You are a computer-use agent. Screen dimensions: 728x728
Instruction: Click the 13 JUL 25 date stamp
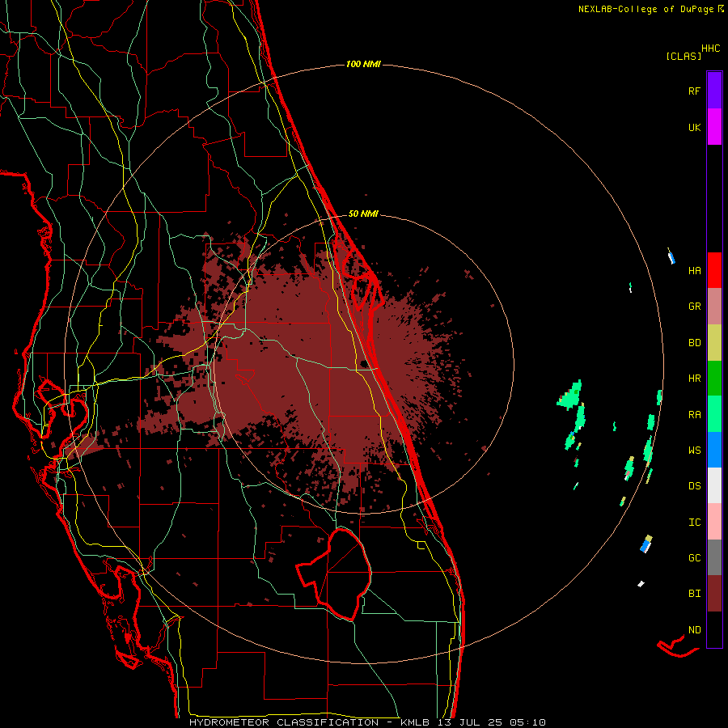(470, 722)
